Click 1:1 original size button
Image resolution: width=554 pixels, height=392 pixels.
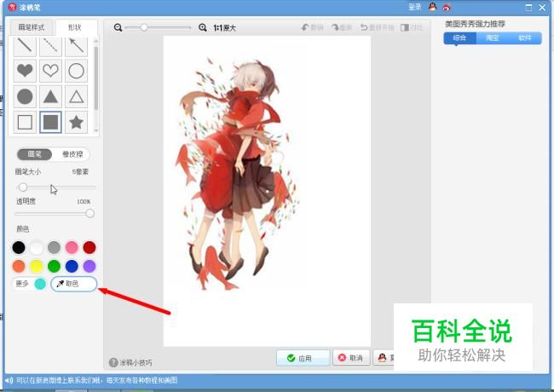[225, 28]
